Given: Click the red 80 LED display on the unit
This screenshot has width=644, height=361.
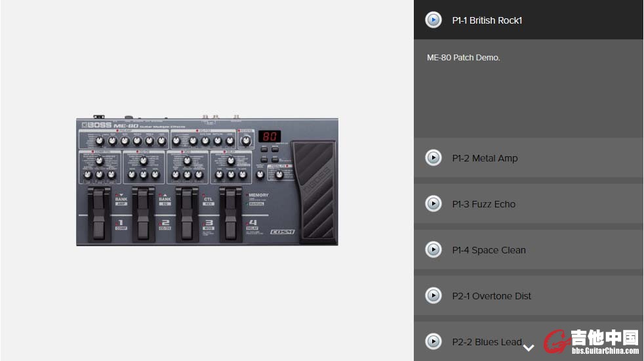Looking at the screenshot, I should point(269,137).
